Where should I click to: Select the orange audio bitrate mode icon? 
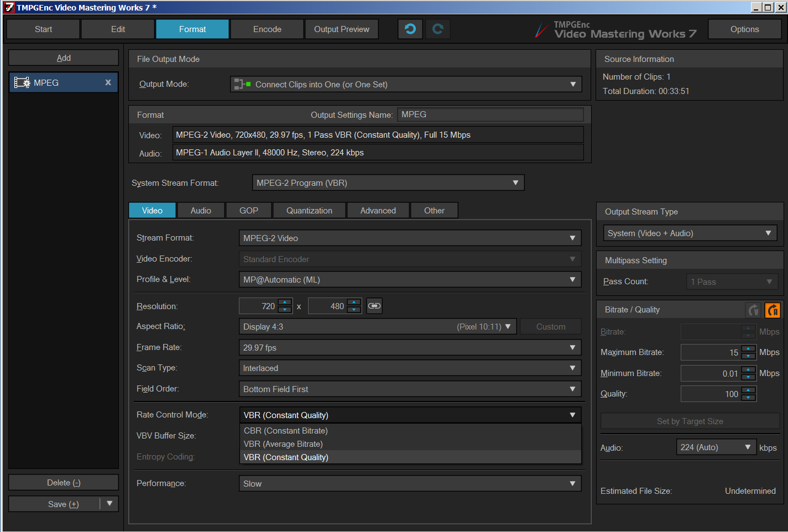coord(772,310)
